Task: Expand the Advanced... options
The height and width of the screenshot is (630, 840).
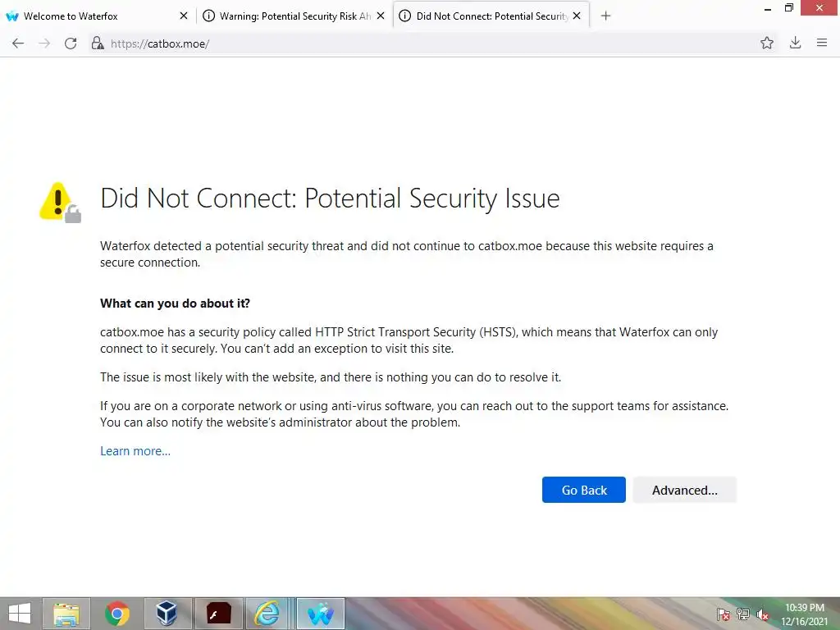Action: pyautogui.click(x=684, y=490)
